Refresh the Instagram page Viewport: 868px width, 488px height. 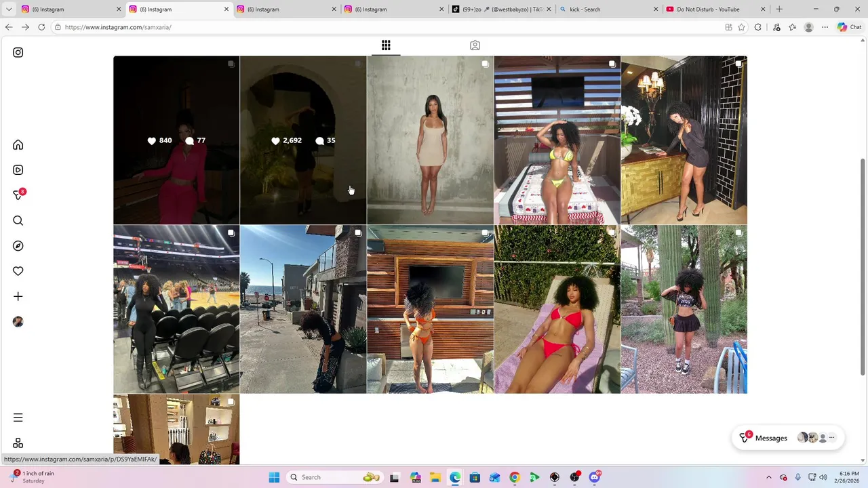41,27
